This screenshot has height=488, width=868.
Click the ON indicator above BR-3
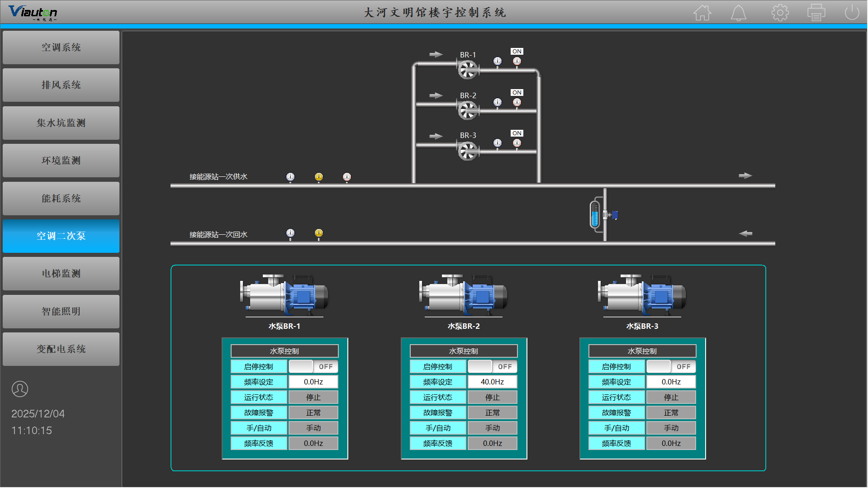pos(517,133)
